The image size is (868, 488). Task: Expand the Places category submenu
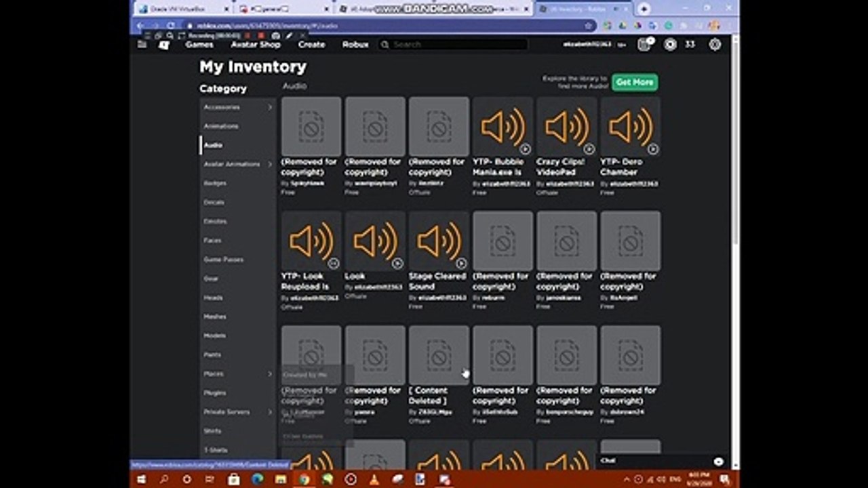270,373
